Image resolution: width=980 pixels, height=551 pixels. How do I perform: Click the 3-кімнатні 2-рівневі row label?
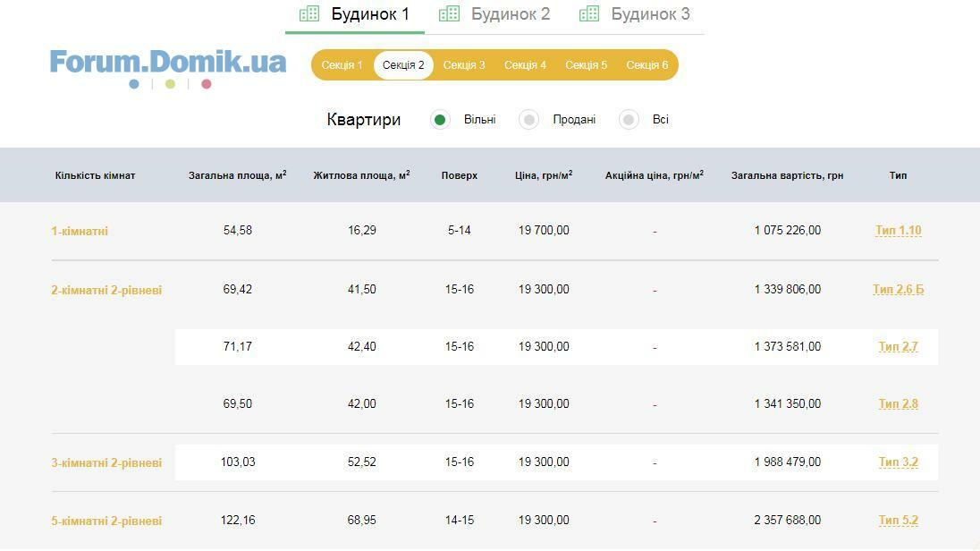pos(106,463)
